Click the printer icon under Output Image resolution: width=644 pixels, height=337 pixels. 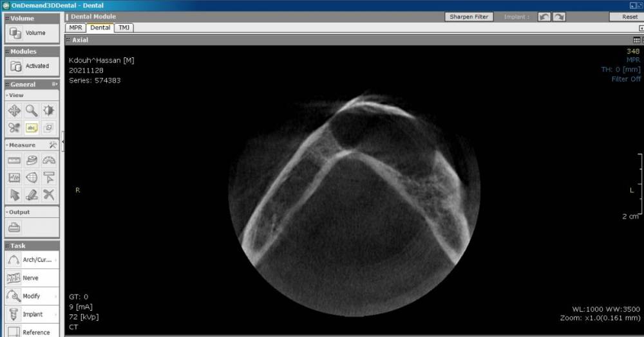coord(14,227)
